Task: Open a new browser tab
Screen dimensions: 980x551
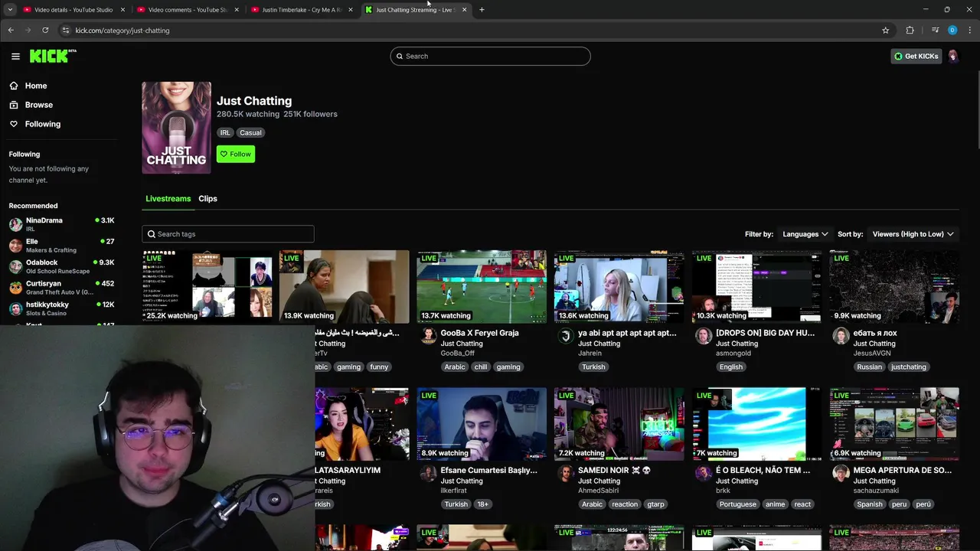Action: 482,10
